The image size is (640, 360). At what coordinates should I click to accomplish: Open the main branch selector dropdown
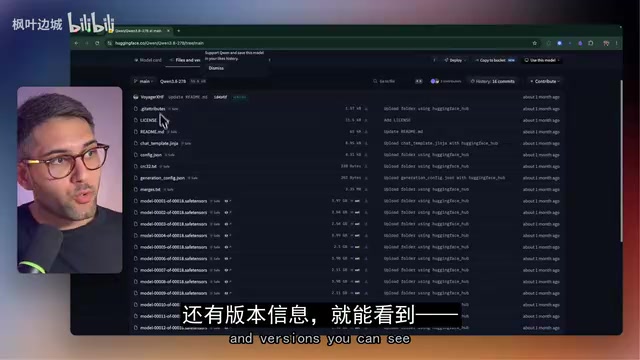pos(143,81)
